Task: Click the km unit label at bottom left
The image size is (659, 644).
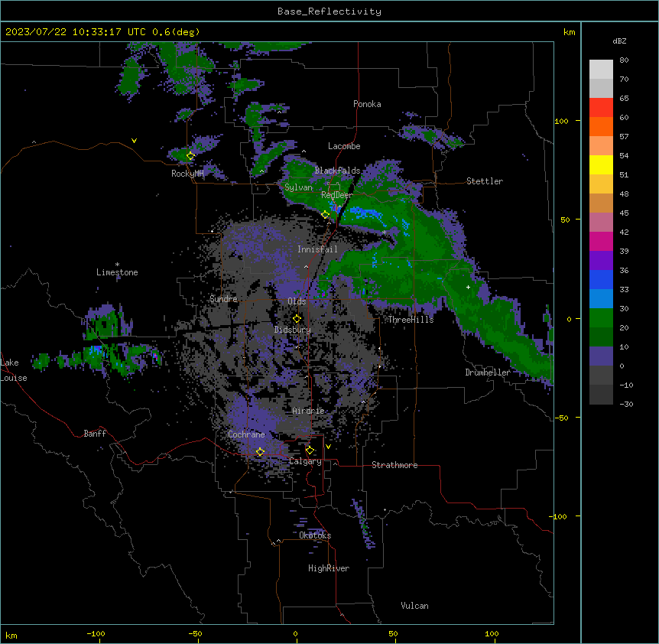Action: tap(11, 636)
